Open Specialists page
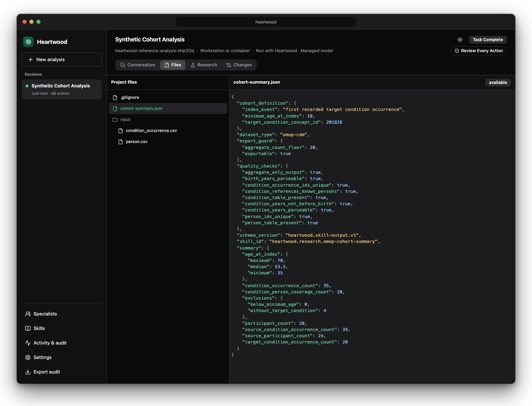 [x=62, y=314]
